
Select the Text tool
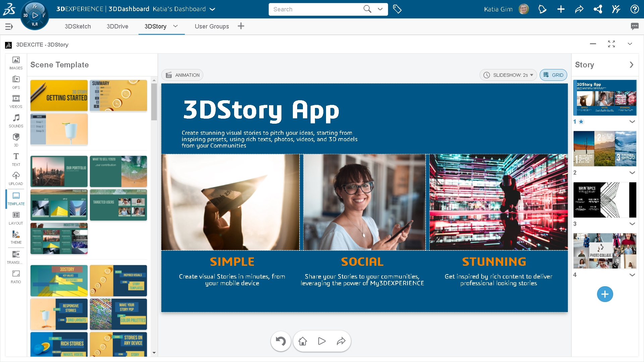(x=16, y=159)
